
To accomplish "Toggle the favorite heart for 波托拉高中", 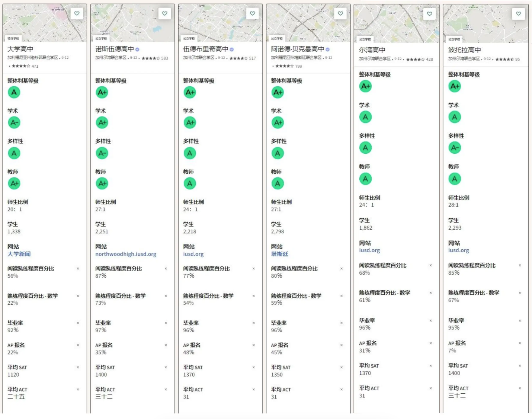I will click(x=518, y=14).
